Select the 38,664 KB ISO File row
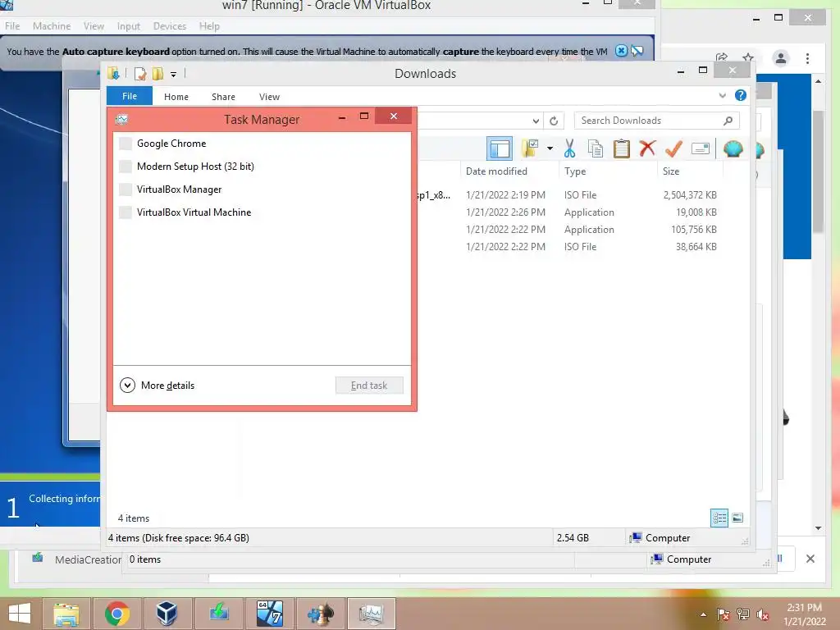 point(569,246)
